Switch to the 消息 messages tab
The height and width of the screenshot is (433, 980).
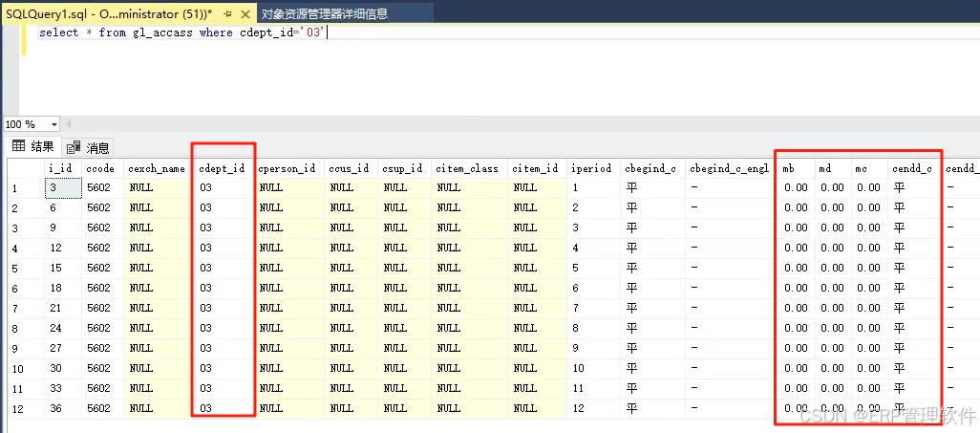click(88, 147)
